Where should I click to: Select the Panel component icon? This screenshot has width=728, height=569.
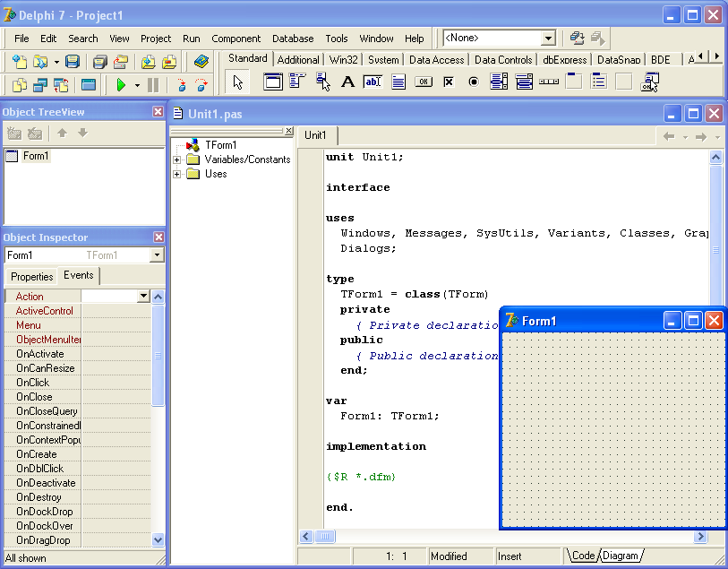coord(624,82)
